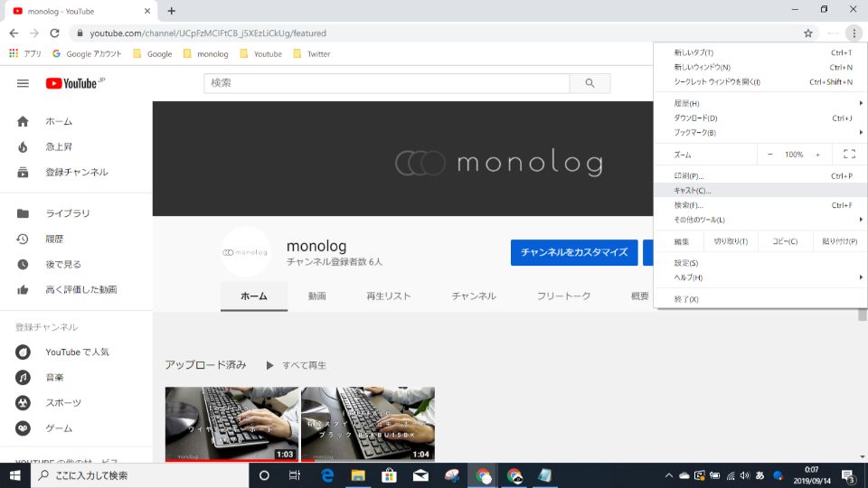Open Library (ライブラリ) in sidebar

(x=76, y=213)
